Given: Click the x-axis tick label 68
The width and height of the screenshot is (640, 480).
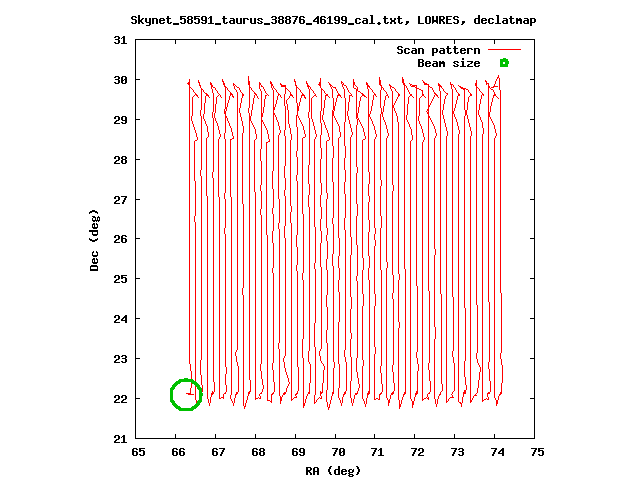Looking at the screenshot, I should click(258, 452).
